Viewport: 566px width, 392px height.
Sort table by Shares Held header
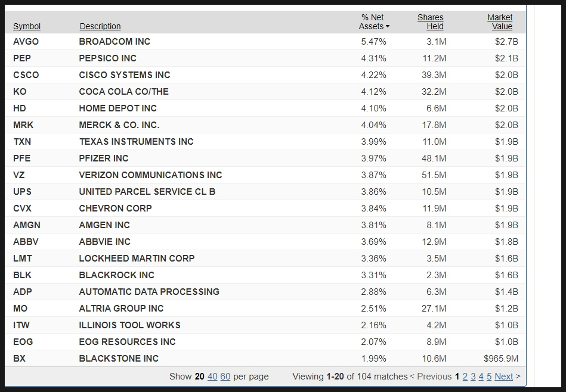pyautogui.click(x=430, y=22)
